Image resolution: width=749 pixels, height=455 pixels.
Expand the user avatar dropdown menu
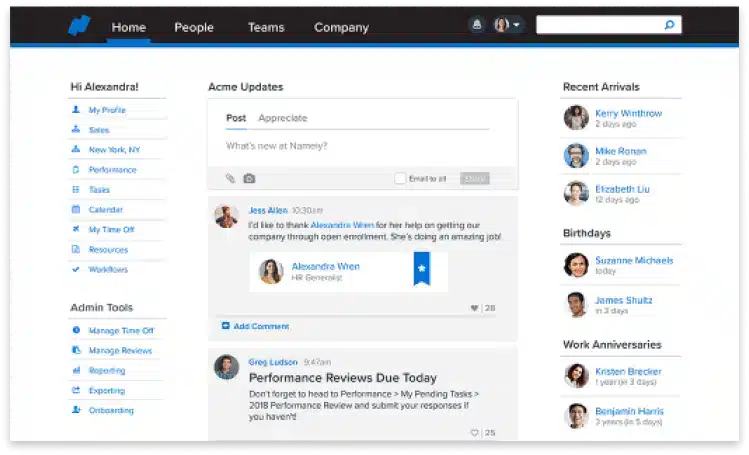click(x=507, y=26)
